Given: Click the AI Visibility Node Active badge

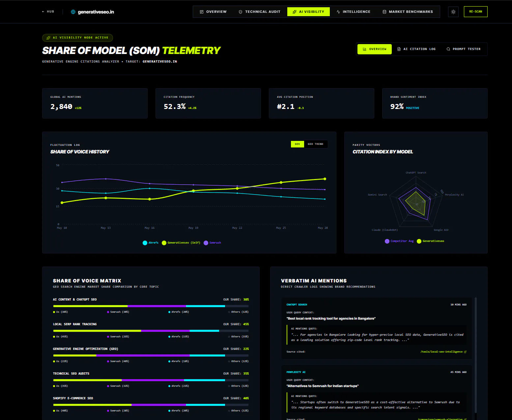Looking at the screenshot, I should (x=77, y=38).
